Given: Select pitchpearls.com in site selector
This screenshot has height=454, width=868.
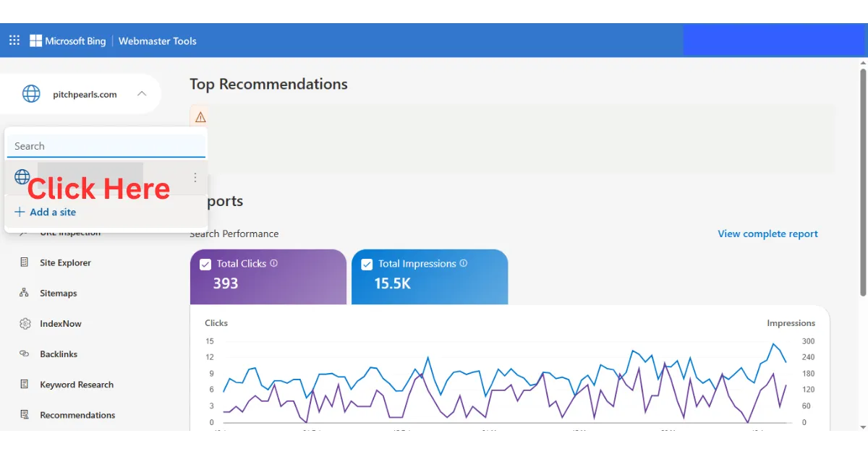Looking at the screenshot, I should click(85, 95).
